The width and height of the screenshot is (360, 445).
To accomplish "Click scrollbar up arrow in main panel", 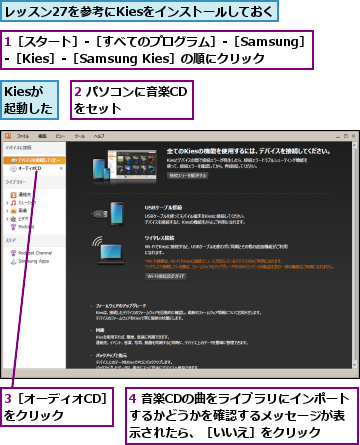I will pyautogui.click(x=354, y=145).
